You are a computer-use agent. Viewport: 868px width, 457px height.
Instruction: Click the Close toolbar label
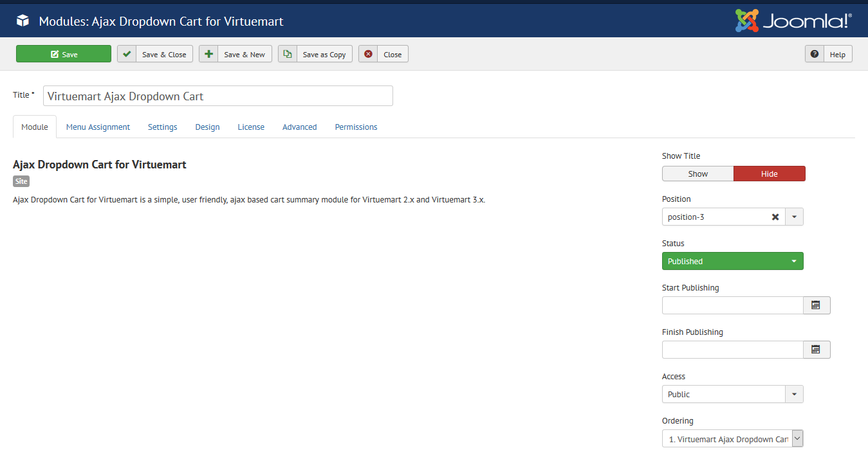[392, 55]
